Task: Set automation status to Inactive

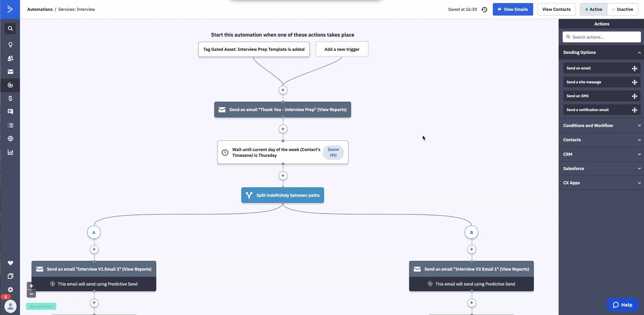Action: pyautogui.click(x=623, y=9)
